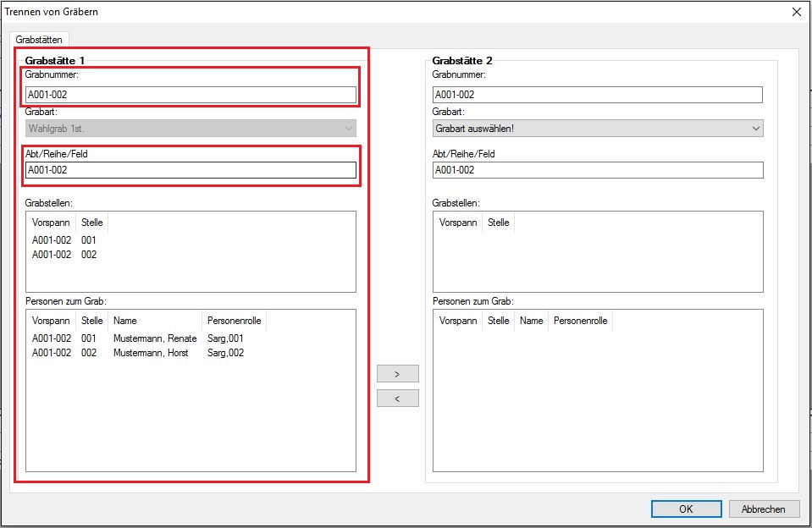
Task: Click Stelle header in right persons list
Action: pyautogui.click(x=499, y=321)
